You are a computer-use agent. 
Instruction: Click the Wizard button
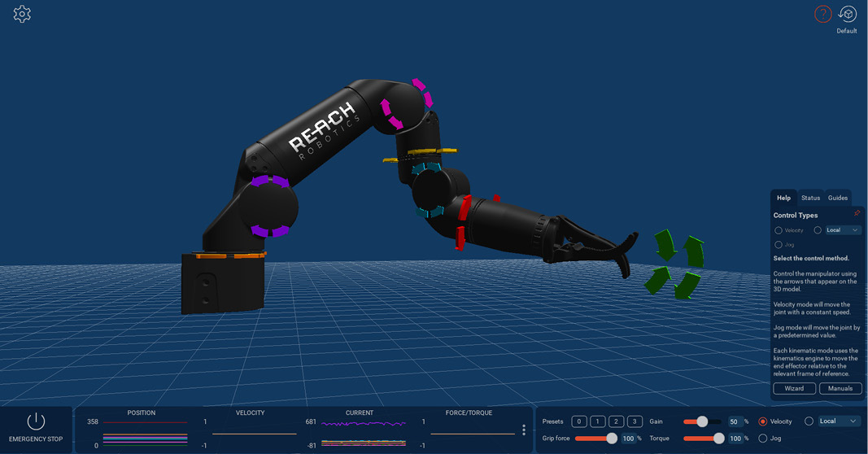click(x=794, y=388)
